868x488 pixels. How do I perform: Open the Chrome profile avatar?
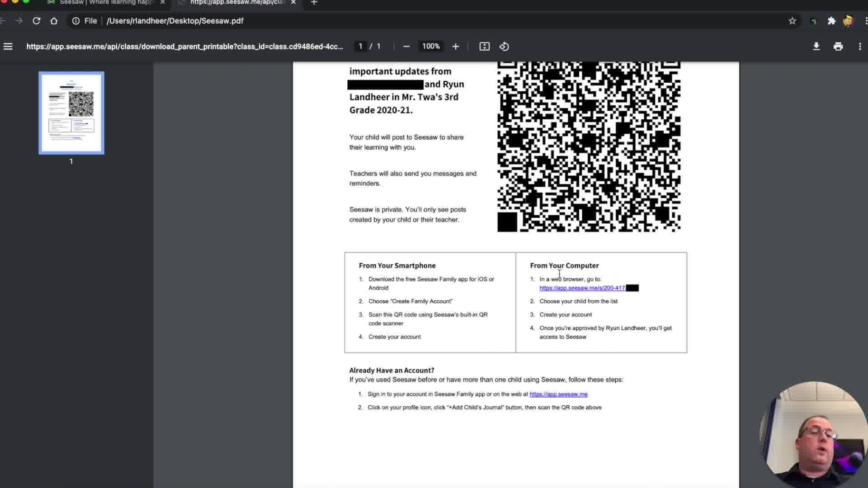tap(848, 21)
